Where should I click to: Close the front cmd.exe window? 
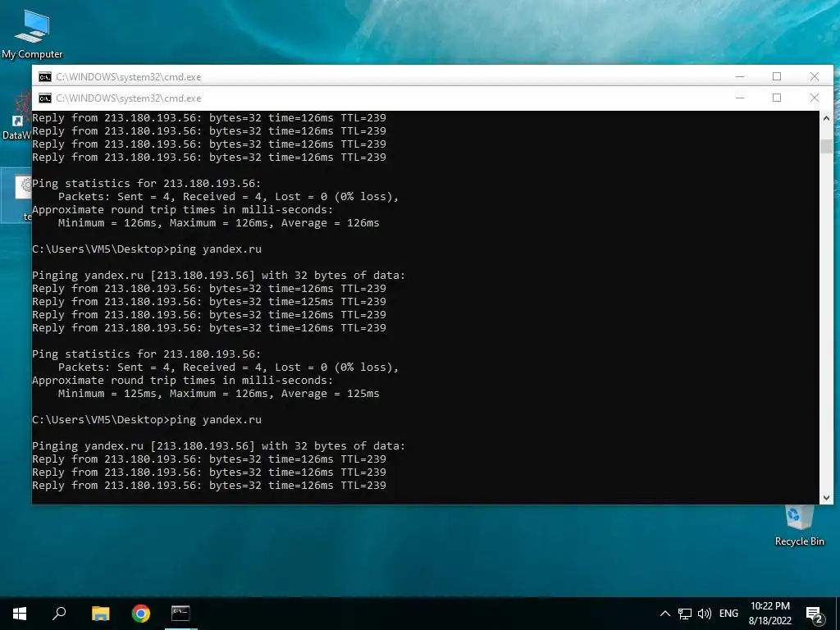[x=815, y=98]
